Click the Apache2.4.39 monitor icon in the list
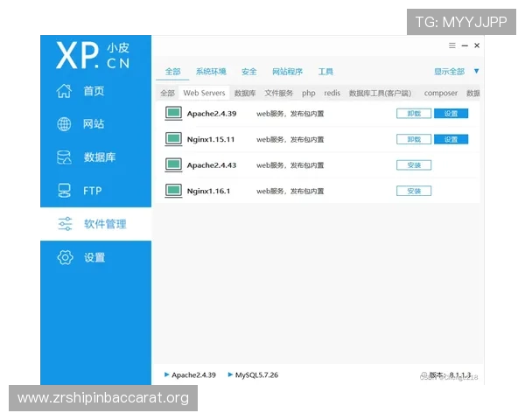This screenshot has height=420, width=525. point(173,113)
